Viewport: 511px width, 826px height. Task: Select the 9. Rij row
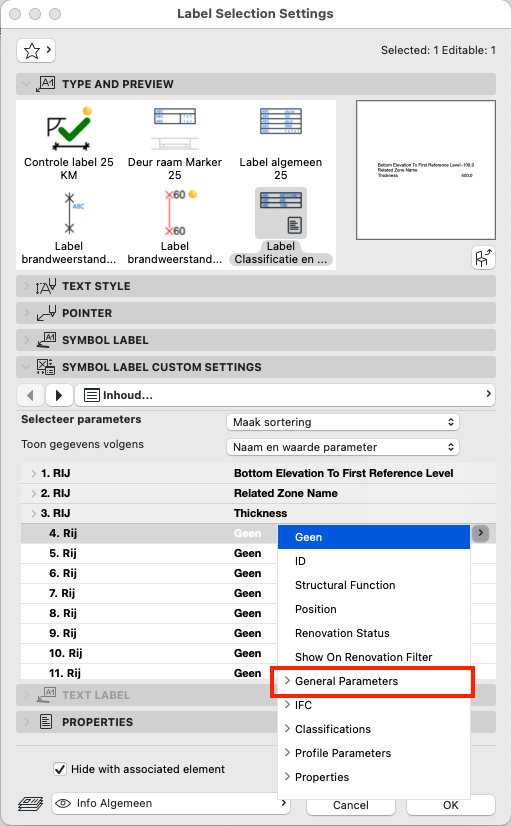(x=149, y=633)
